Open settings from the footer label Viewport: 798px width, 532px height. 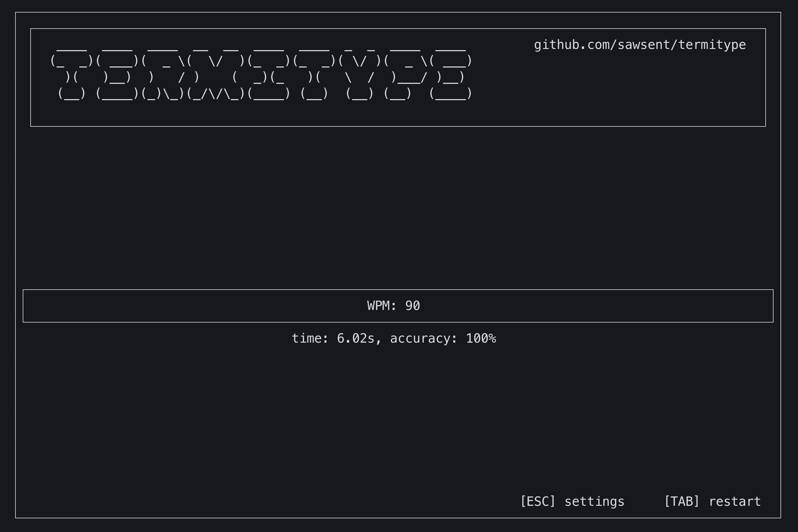(x=594, y=501)
